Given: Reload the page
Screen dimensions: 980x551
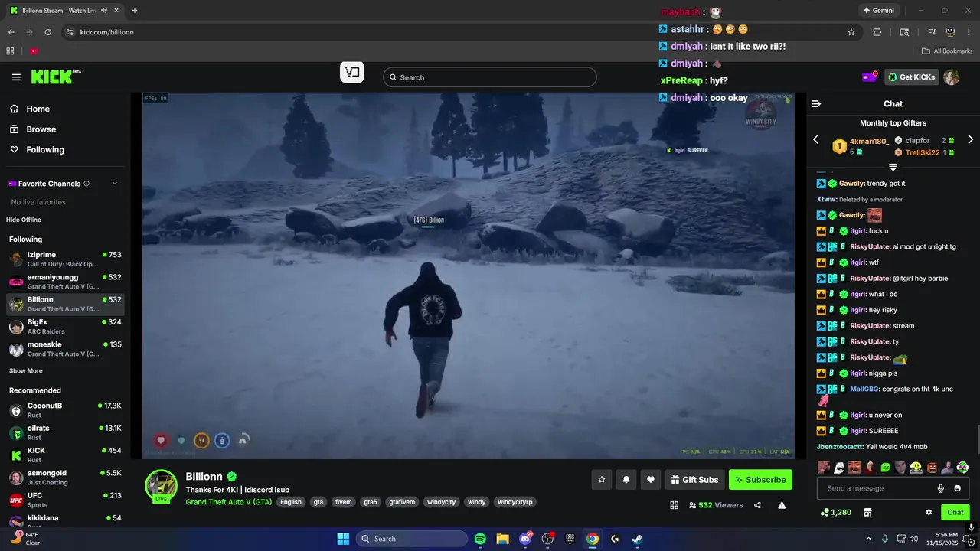Looking at the screenshot, I should click(x=47, y=32).
